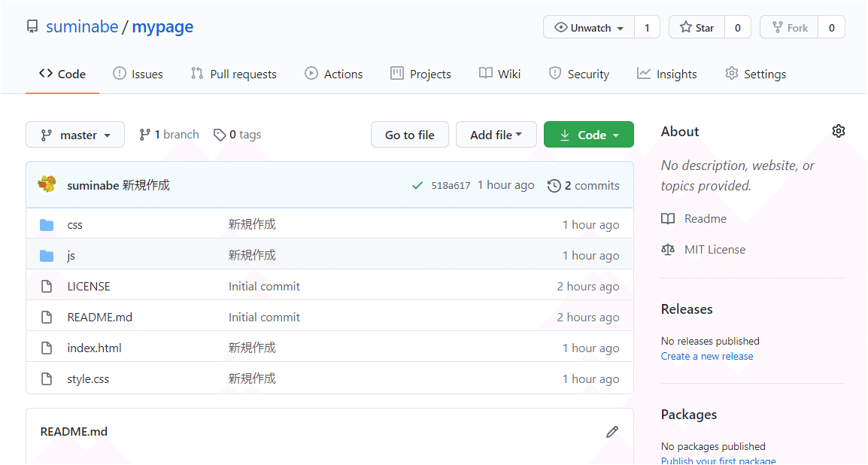Click the Fork button
The image size is (868, 465).
point(789,27)
